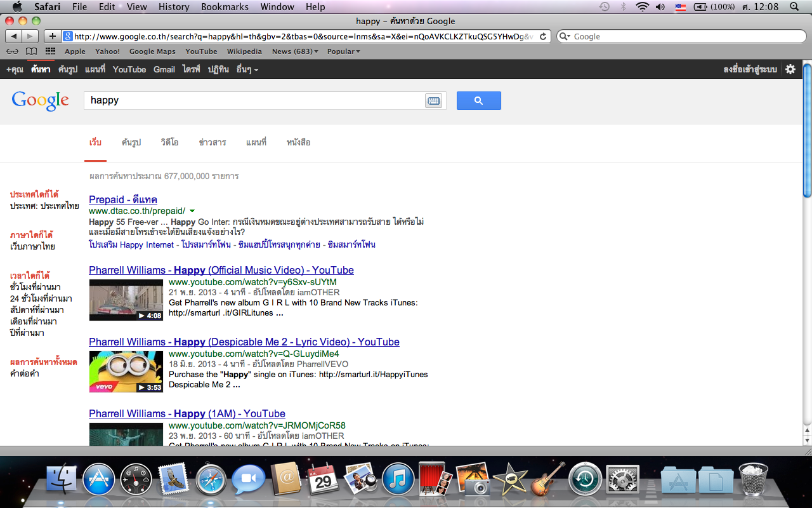Open System Preferences from the Dock

point(623,479)
